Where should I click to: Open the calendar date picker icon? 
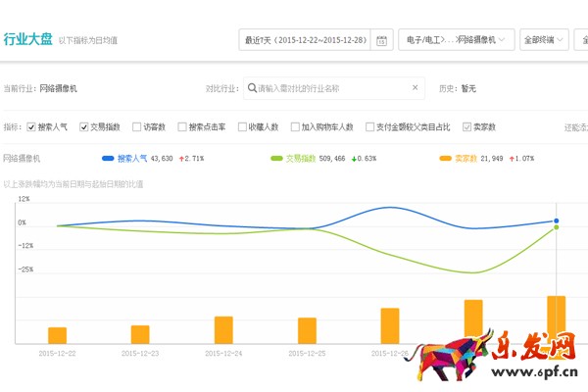click(381, 40)
